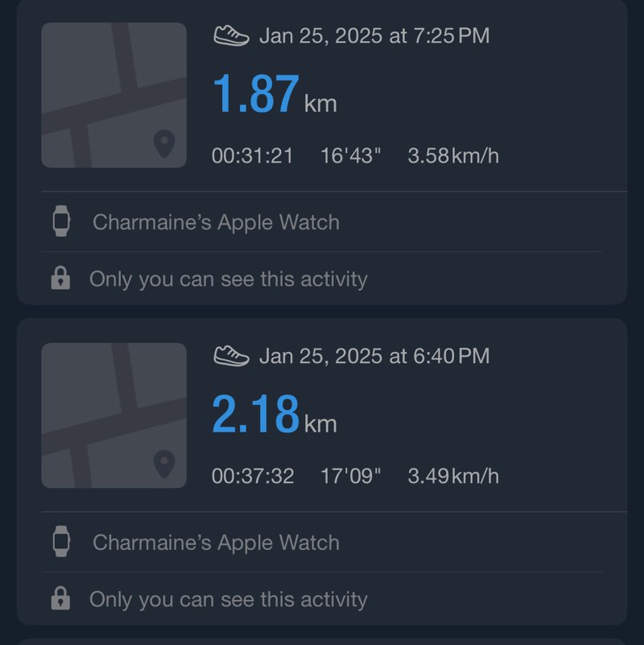The width and height of the screenshot is (644, 645).
Task: Click the 3.58 km/h speed value
Action: coord(453,155)
